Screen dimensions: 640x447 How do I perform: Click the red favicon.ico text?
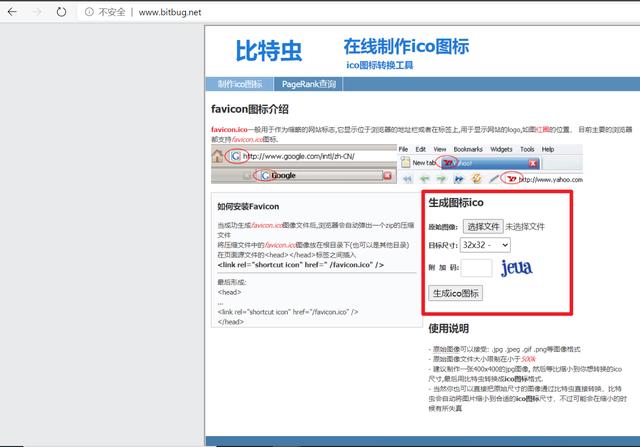click(x=229, y=129)
